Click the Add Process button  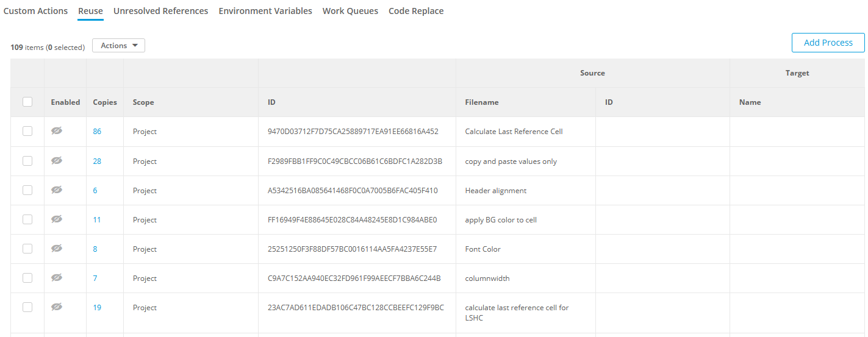coord(828,43)
